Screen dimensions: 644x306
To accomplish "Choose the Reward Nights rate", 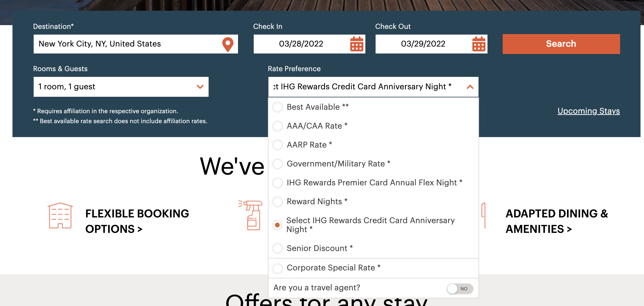I will [x=277, y=202].
